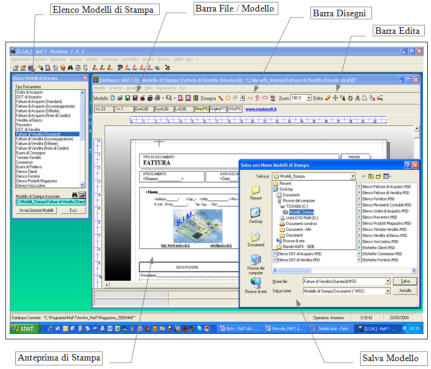Open the Contabilità menu in main window
431x369 pixels.
(x=130, y=59)
